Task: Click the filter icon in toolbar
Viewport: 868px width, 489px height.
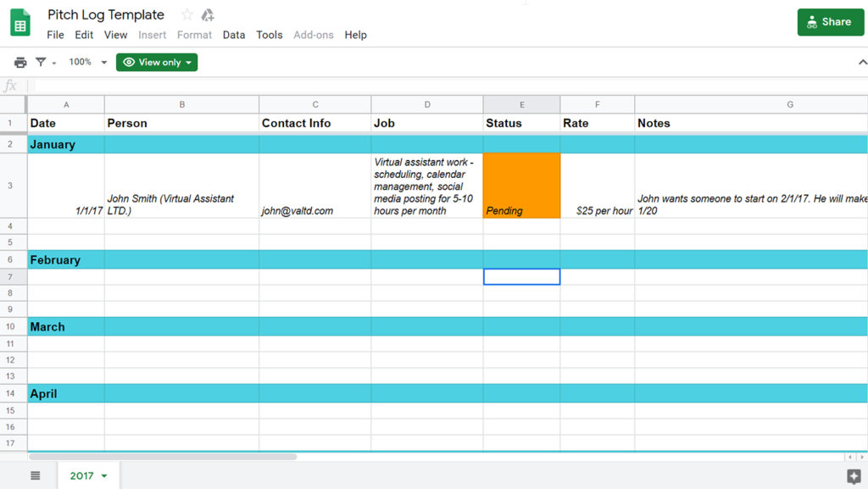Action: [41, 63]
